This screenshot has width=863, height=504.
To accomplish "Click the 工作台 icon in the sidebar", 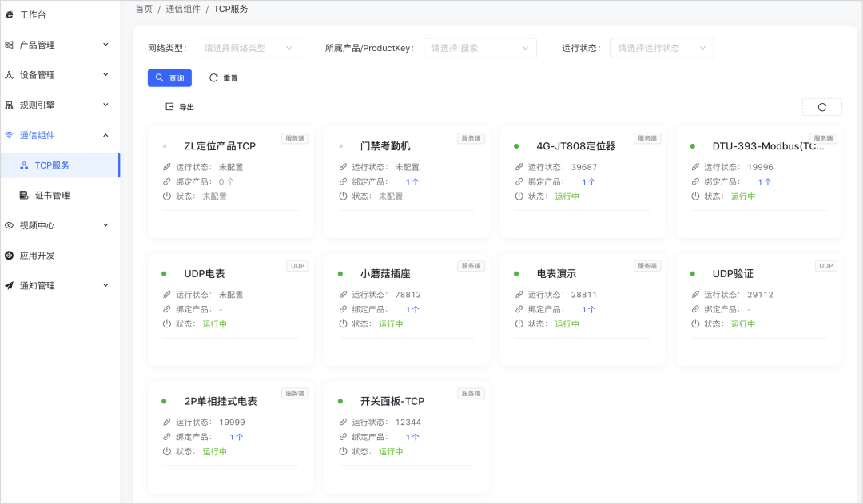I will pos(10,15).
